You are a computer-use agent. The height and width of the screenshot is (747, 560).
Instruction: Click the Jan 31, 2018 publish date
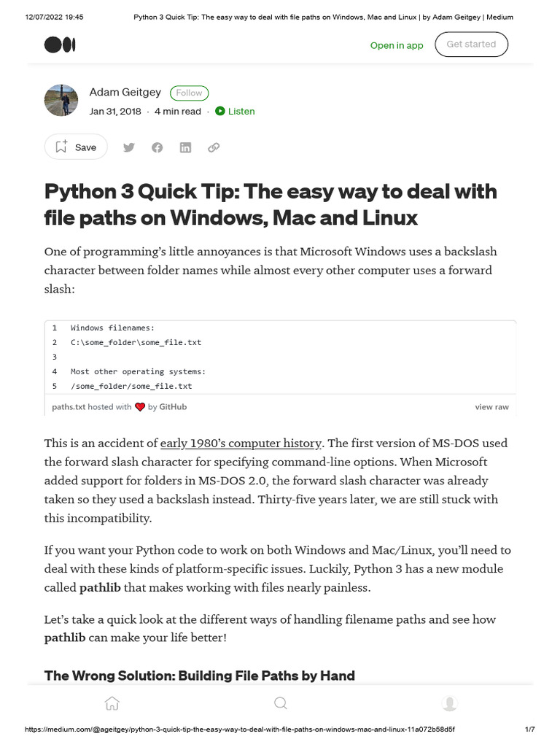click(115, 111)
